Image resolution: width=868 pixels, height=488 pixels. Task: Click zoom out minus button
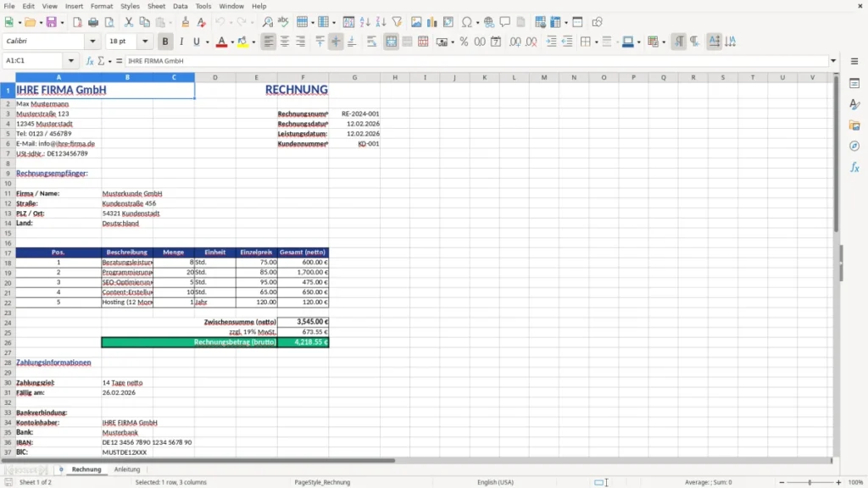tap(782, 482)
